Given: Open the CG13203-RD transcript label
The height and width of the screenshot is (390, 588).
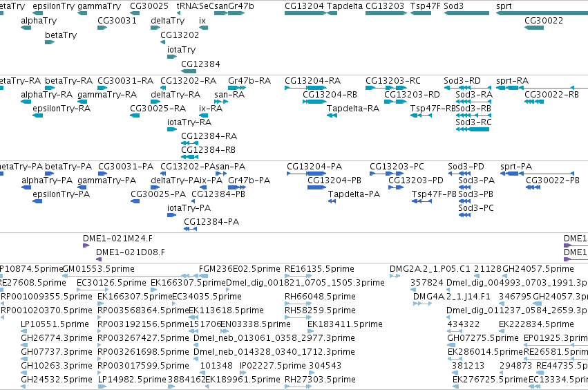Looking at the screenshot, I should (x=412, y=95).
